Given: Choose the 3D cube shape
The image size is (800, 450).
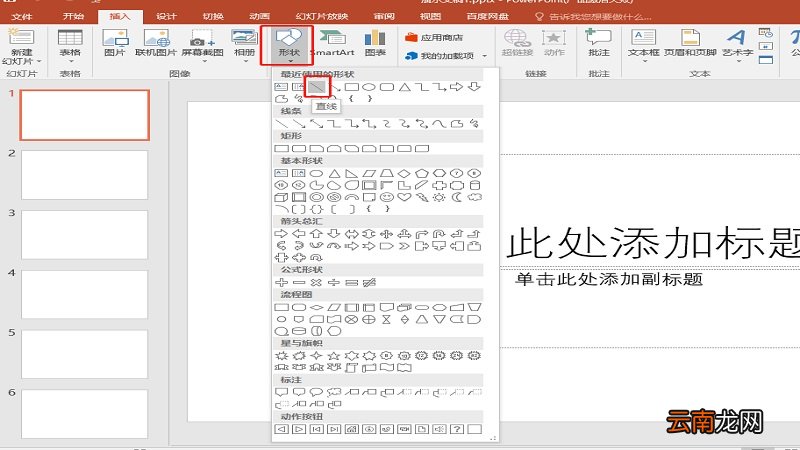Looking at the screenshot, I should pyautogui.click(x=281, y=197).
